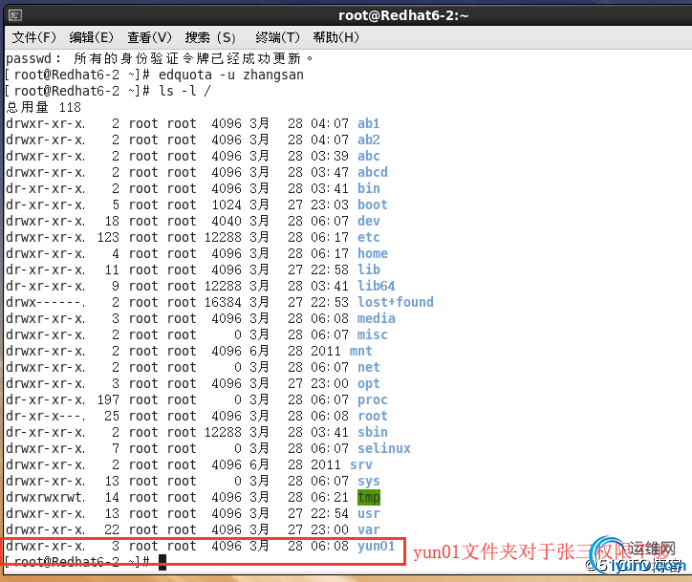This screenshot has width=692, height=582.
Task: Click the window title root@Redhat6-2:~
Action: point(403,15)
